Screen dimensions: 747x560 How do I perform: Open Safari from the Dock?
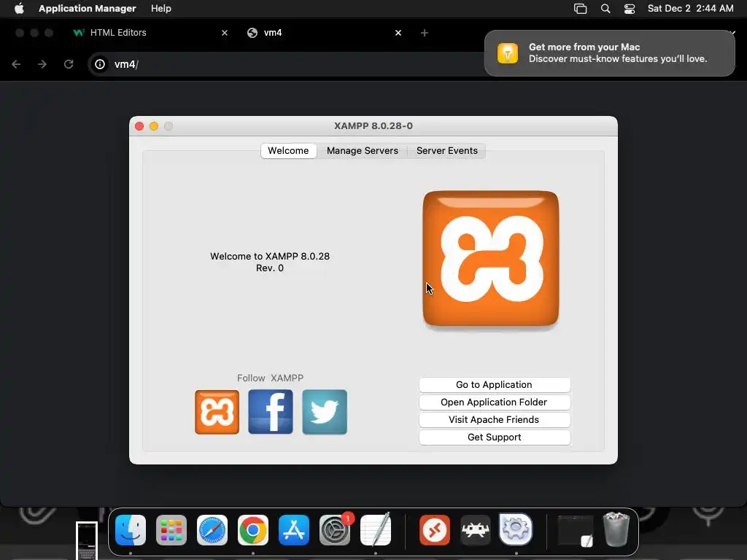pyautogui.click(x=212, y=530)
